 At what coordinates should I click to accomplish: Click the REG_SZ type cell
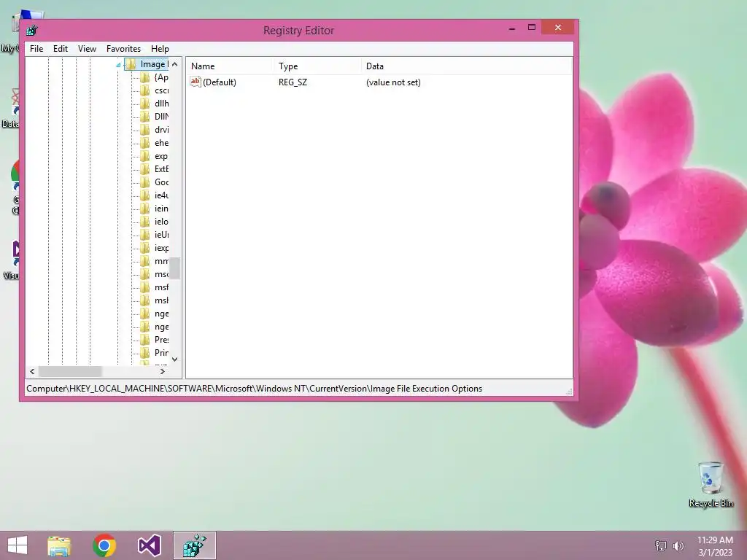(x=293, y=82)
